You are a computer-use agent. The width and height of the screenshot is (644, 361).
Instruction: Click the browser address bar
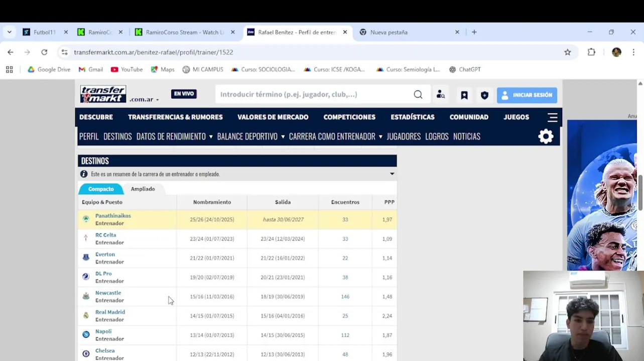click(316, 52)
